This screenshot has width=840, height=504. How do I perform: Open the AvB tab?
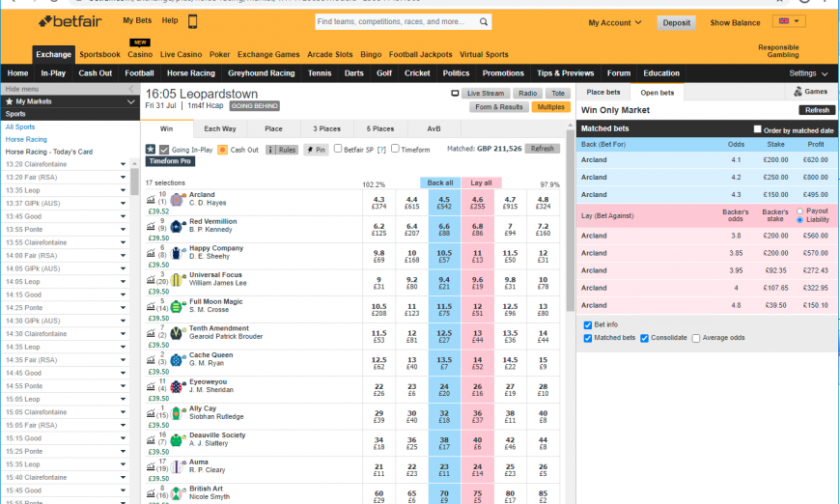pyautogui.click(x=434, y=128)
